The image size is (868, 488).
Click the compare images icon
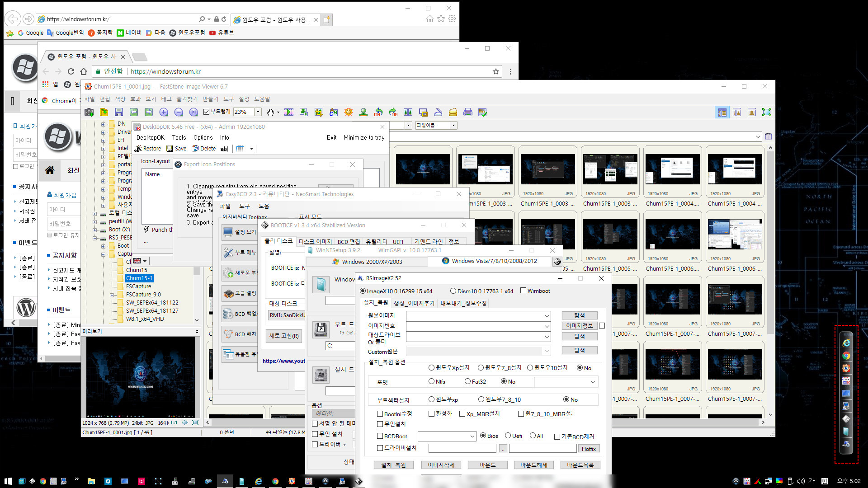(x=408, y=112)
